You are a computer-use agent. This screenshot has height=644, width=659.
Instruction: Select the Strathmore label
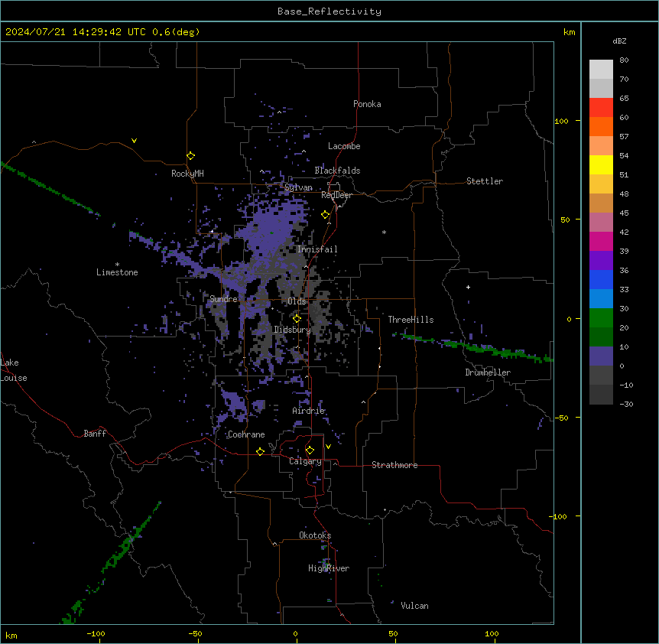tap(394, 465)
